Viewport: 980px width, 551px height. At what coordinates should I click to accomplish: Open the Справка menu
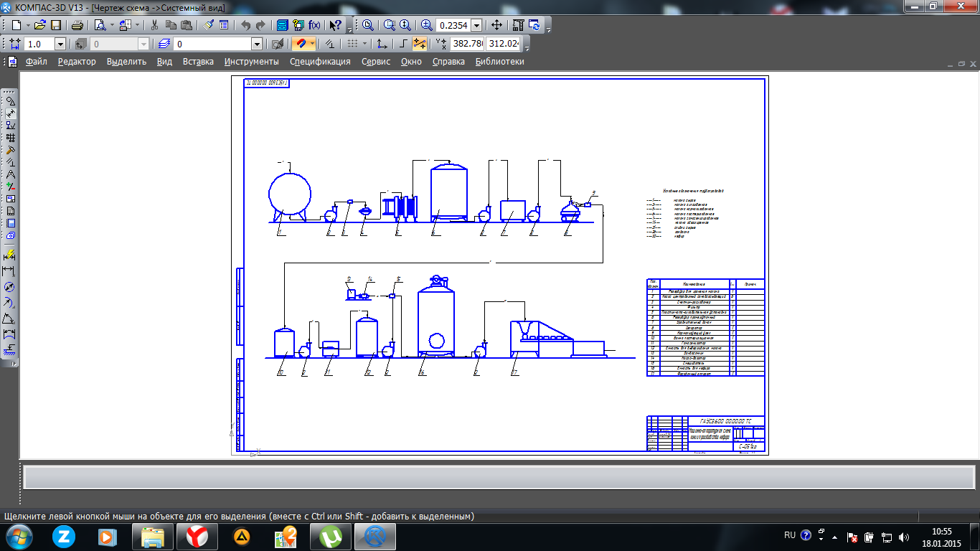coord(448,62)
